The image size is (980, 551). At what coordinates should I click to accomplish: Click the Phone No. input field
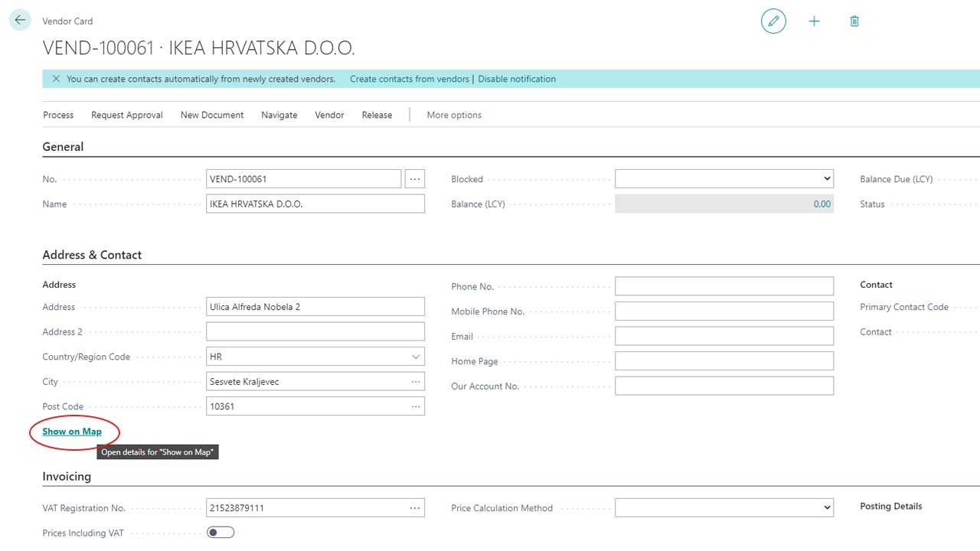tap(724, 286)
